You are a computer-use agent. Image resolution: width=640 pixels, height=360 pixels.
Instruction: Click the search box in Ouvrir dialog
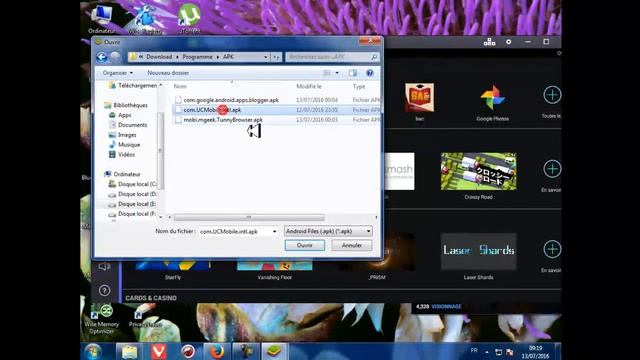pos(332,57)
